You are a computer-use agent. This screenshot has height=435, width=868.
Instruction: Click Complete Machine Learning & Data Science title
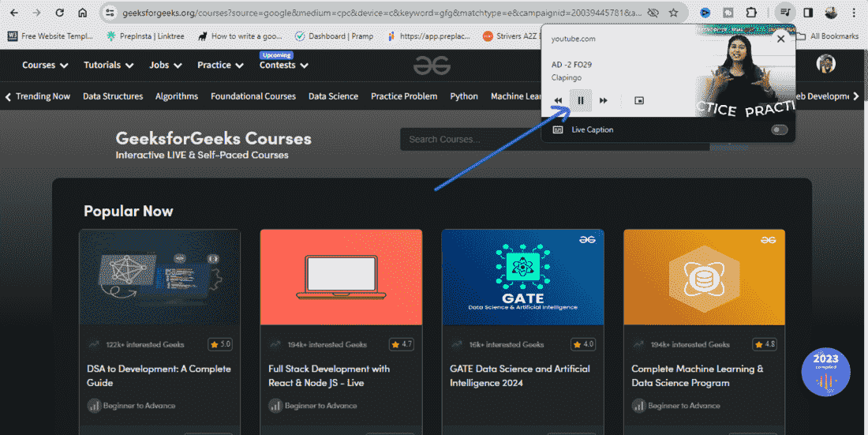[x=698, y=376]
